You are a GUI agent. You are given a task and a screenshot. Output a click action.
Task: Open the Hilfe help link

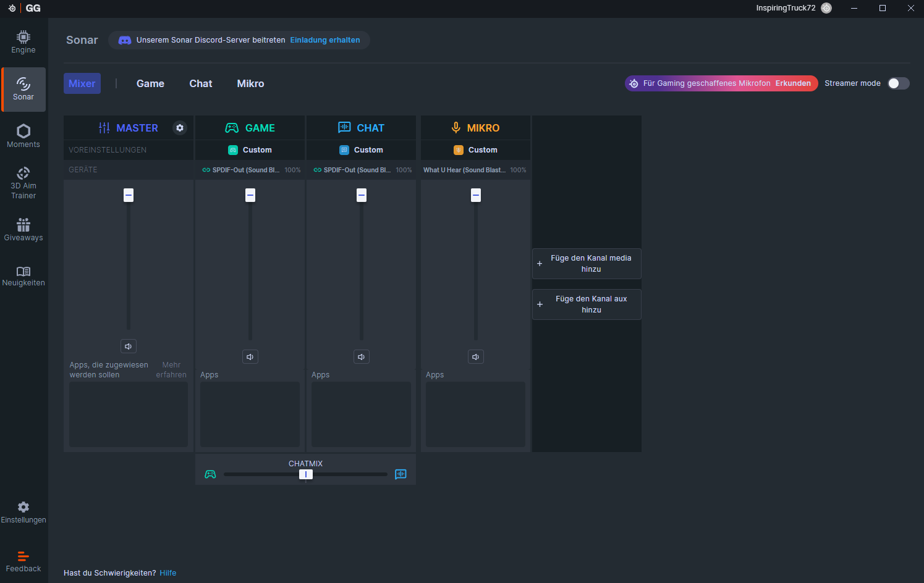coord(168,573)
